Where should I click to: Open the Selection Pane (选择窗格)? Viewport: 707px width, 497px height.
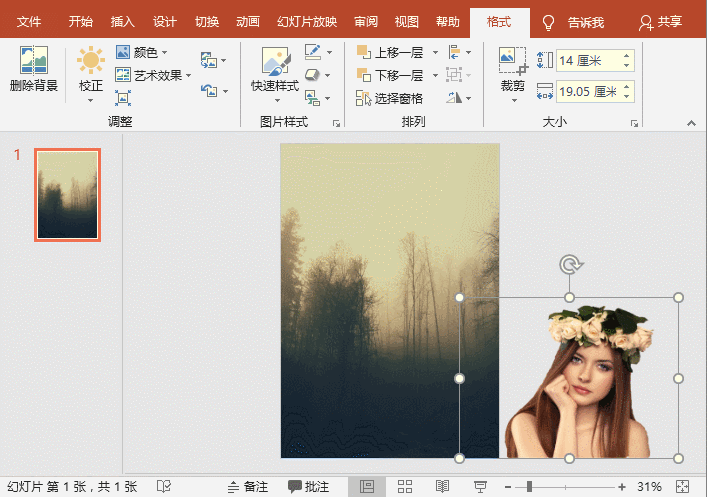390,98
